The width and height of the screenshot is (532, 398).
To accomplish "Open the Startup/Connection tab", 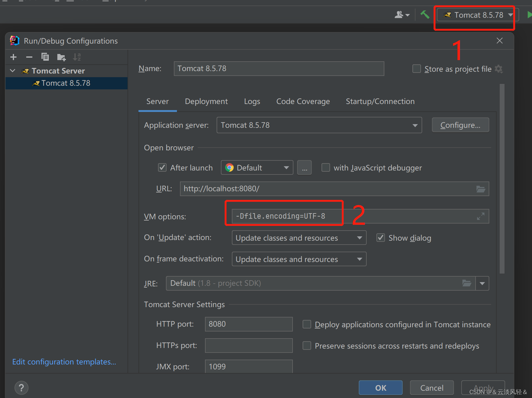I will (380, 101).
